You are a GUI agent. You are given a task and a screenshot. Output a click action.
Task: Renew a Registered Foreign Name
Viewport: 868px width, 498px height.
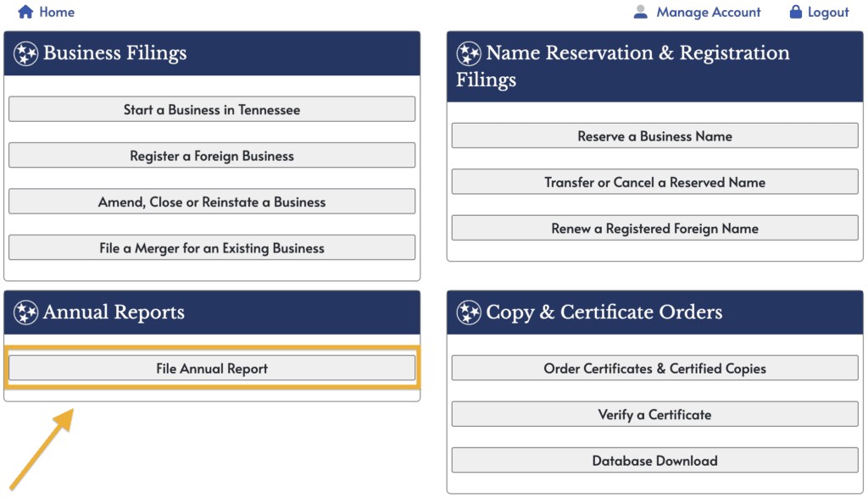tap(654, 228)
